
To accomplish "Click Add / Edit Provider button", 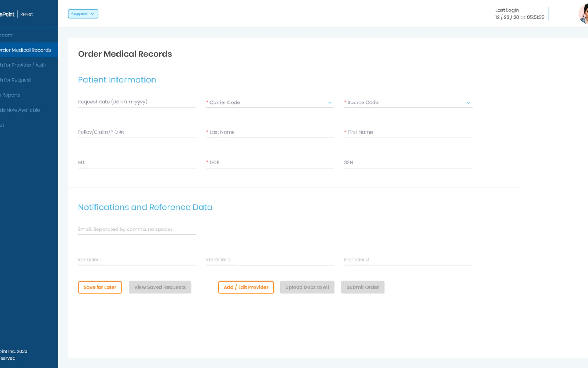I will point(246,287).
